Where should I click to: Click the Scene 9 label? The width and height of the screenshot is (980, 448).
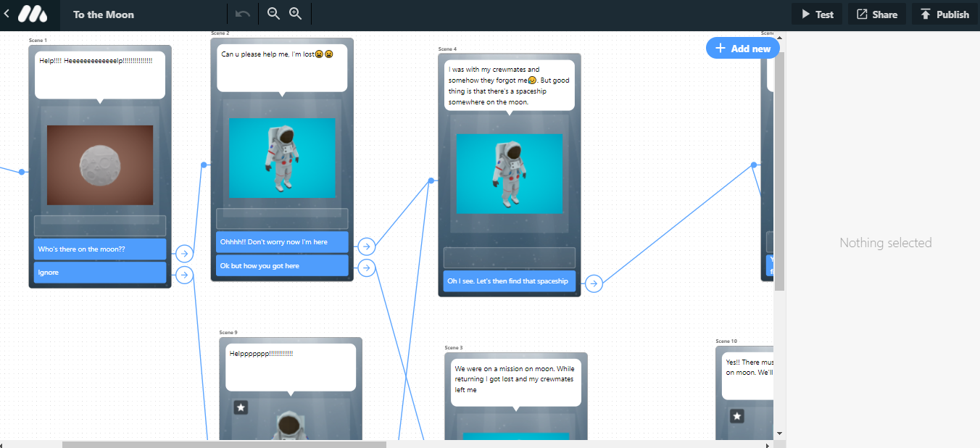[228, 333]
